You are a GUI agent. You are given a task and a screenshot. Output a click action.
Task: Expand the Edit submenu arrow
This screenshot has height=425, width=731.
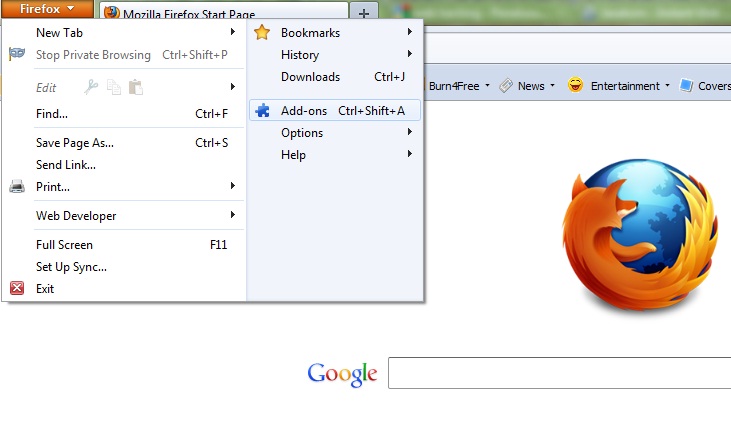tap(233, 87)
